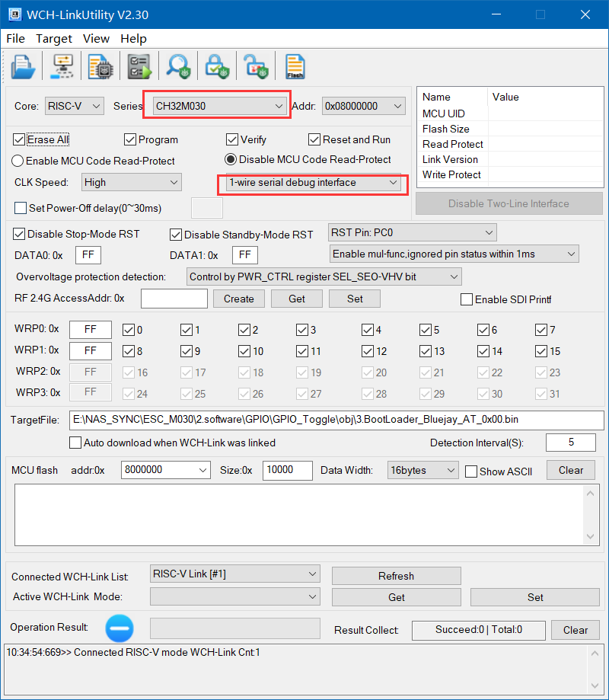Click the execute checklist toolbar icon
Screen dimensions: 609x700
click(x=139, y=67)
